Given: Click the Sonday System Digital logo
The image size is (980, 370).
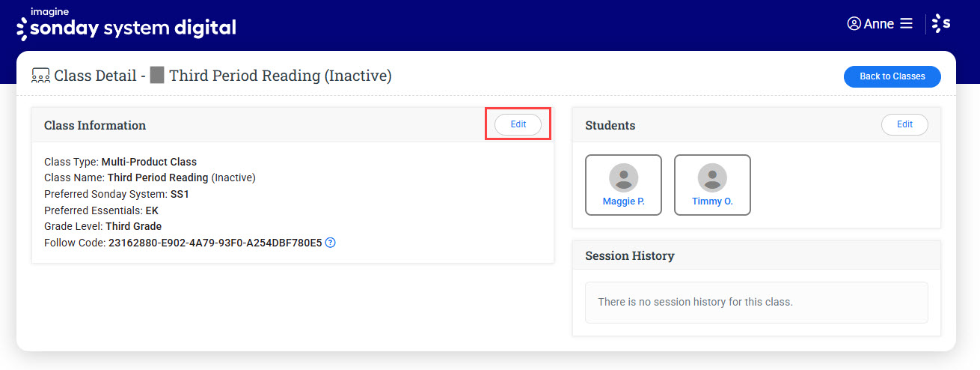Looking at the screenshot, I should [x=126, y=24].
